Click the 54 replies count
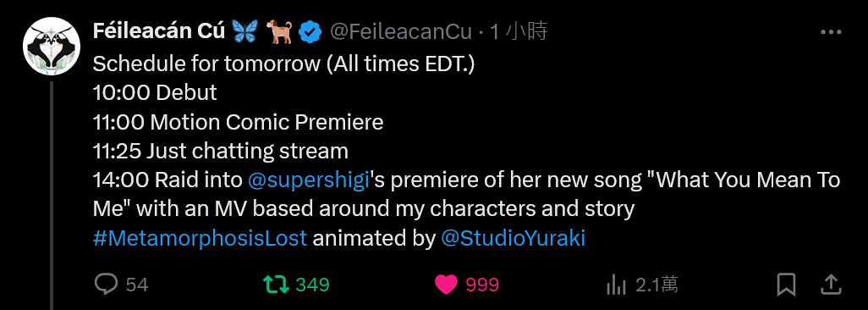The width and height of the screenshot is (868, 310). click(x=137, y=285)
